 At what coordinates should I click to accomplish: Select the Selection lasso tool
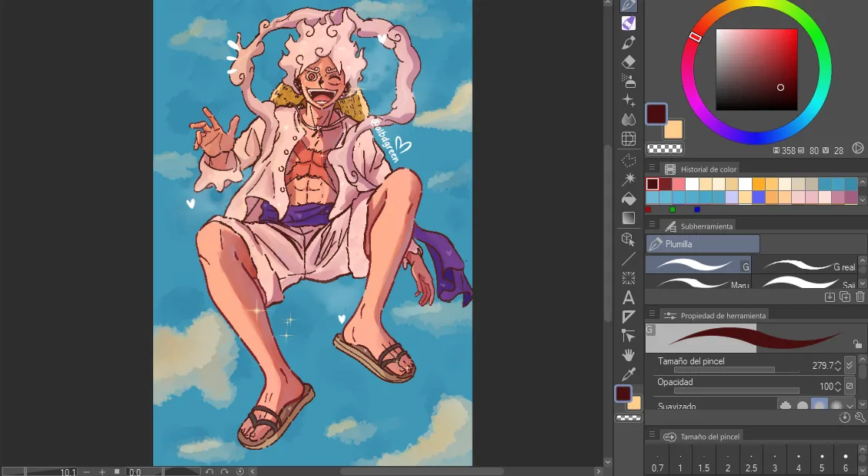coord(629,160)
